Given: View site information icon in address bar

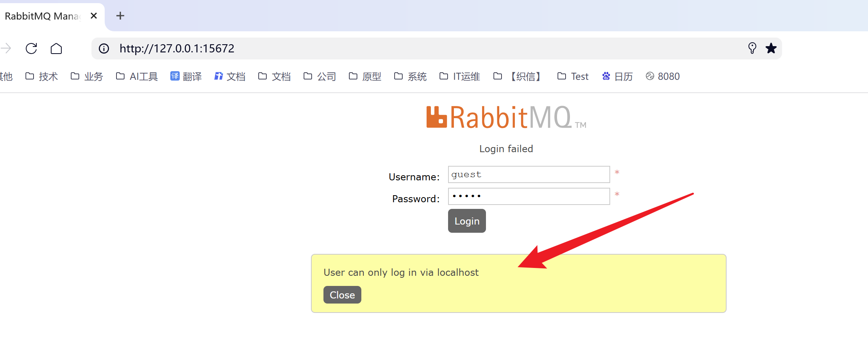Looking at the screenshot, I should click(x=104, y=49).
